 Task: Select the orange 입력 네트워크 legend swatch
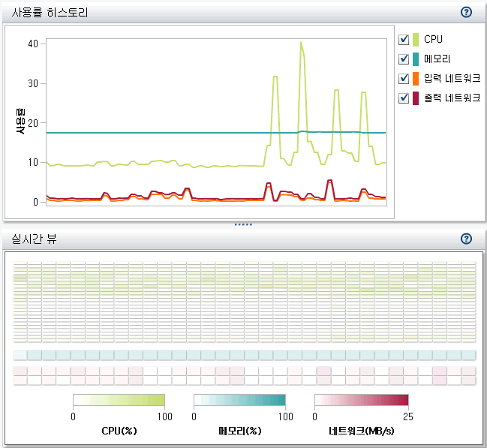click(415, 78)
